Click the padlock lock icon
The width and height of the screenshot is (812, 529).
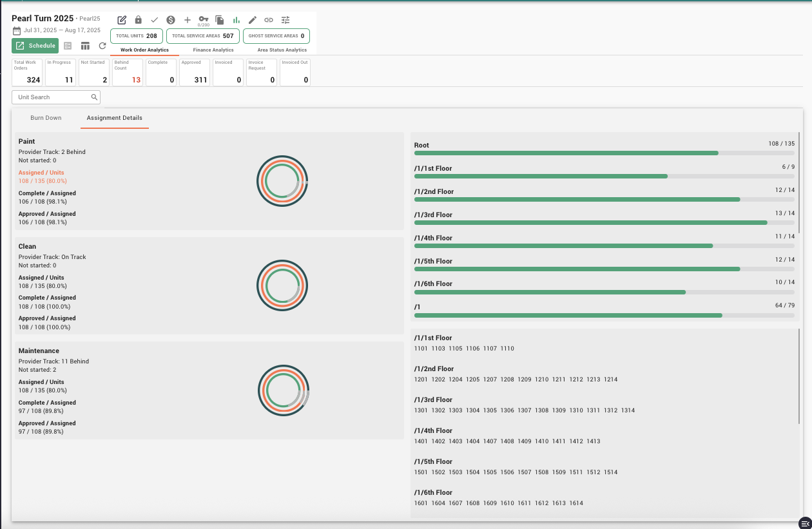coord(138,20)
